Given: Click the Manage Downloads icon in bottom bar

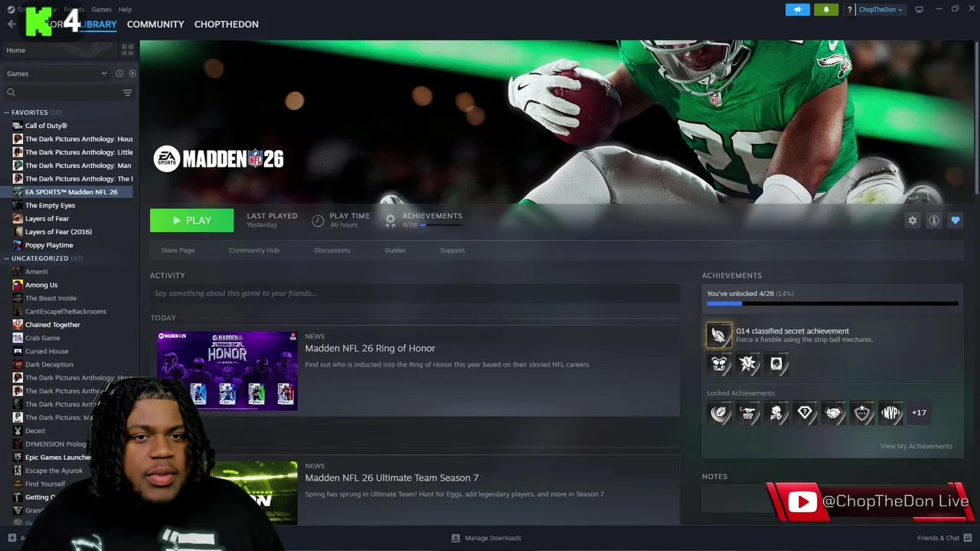Looking at the screenshot, I should [x=456, y=538].
